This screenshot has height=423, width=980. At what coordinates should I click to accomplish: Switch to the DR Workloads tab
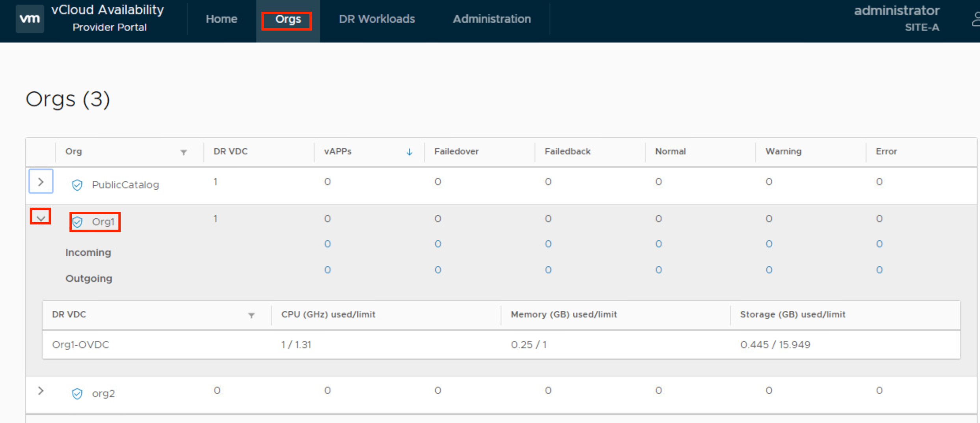point(376,19)
